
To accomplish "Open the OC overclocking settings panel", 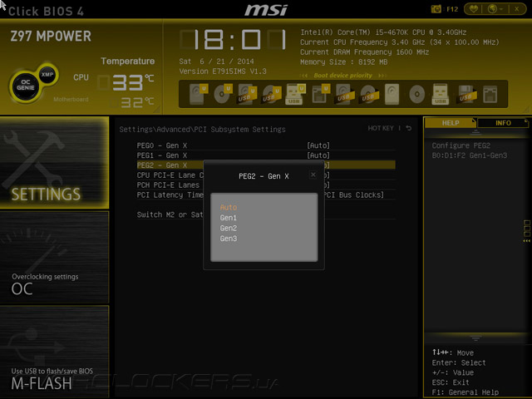I will 54,257.
